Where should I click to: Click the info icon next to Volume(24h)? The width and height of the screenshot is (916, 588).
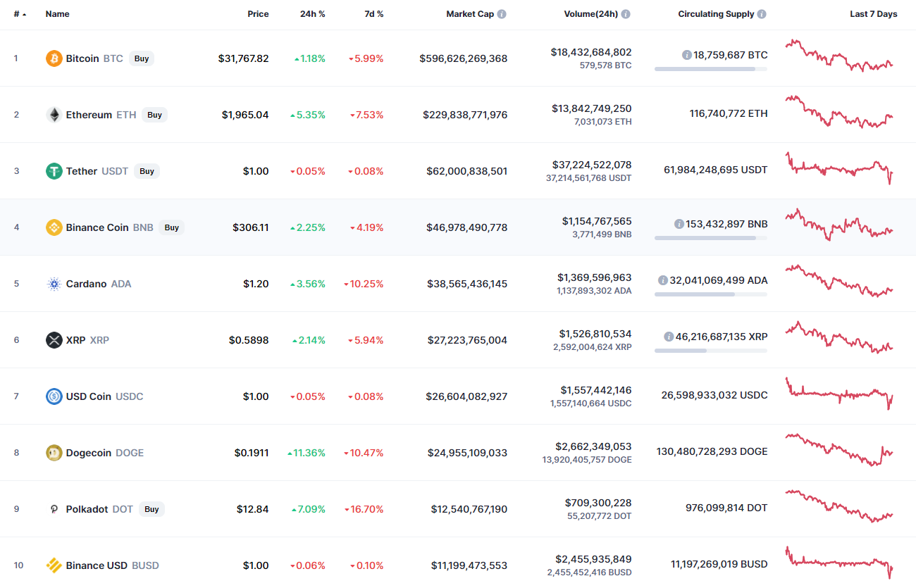[626, 14]
